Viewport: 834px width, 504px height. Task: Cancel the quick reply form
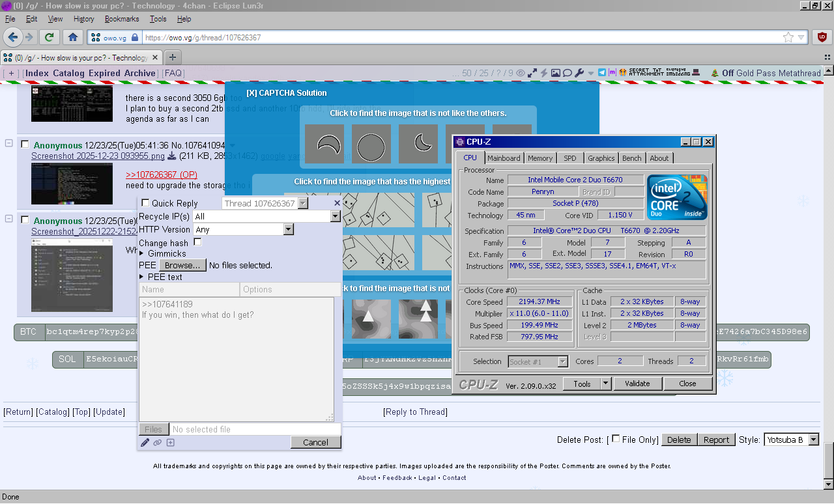(x=315, y=442)
